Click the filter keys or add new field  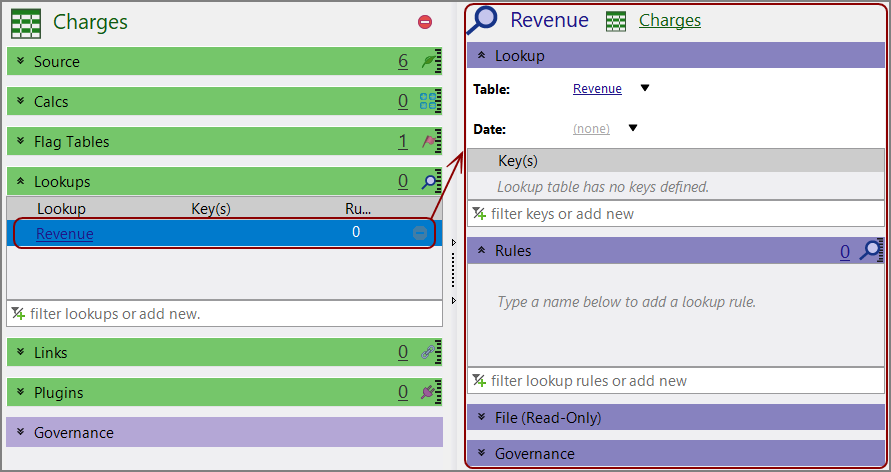[x=676, y=214]
